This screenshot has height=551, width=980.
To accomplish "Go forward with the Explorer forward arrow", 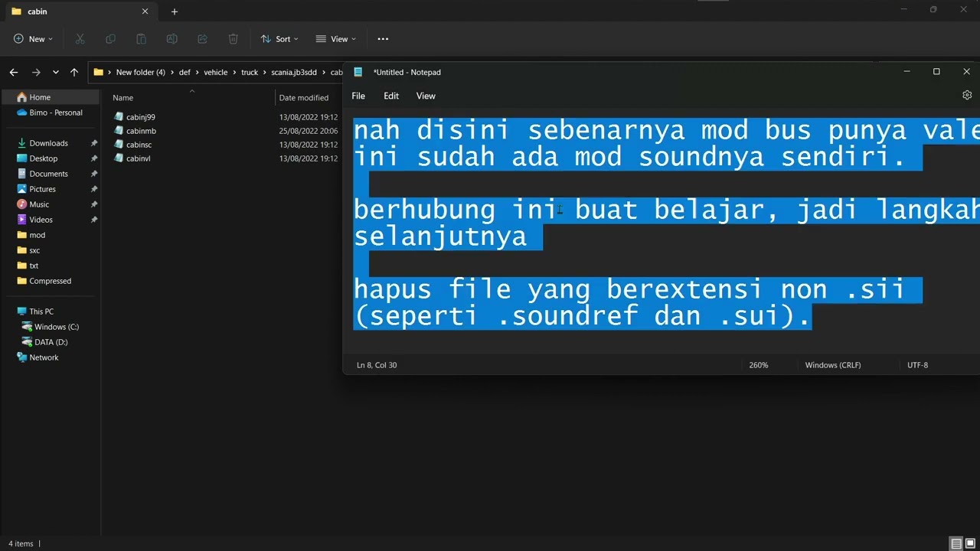I will [x=36, y=72].
